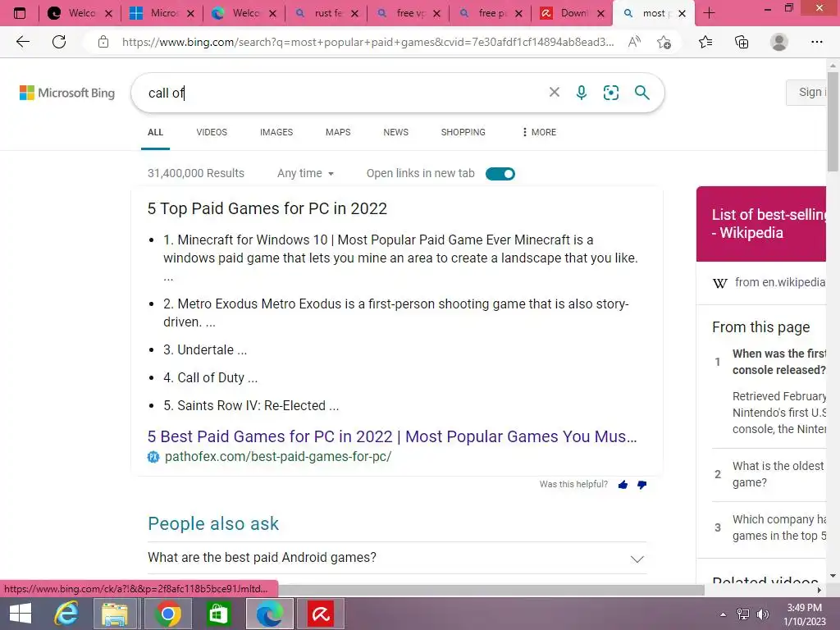840x630 pixels.
Task: Toggle Open links in new tab switch
Action: (500, 174)
